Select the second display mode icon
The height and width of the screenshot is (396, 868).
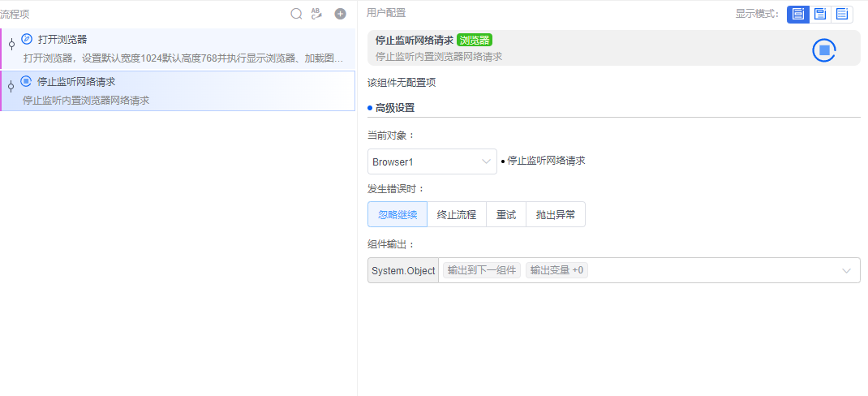(x=820, y=15)
